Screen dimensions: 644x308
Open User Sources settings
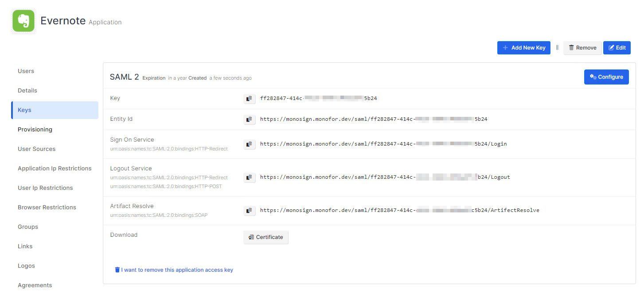point(37,149)
